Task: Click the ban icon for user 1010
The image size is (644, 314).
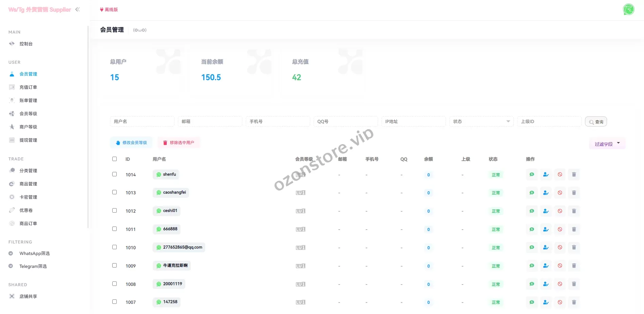Action: point(560,248)
